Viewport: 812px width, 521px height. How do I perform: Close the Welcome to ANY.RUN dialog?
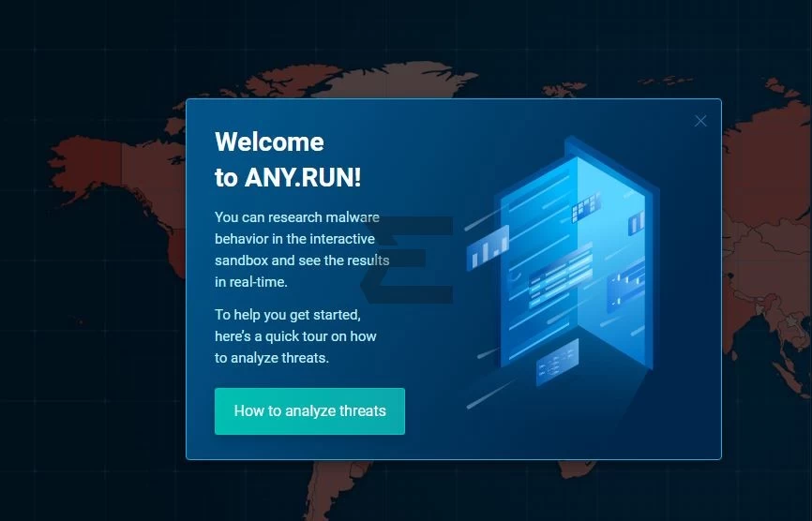coord(700,121)
